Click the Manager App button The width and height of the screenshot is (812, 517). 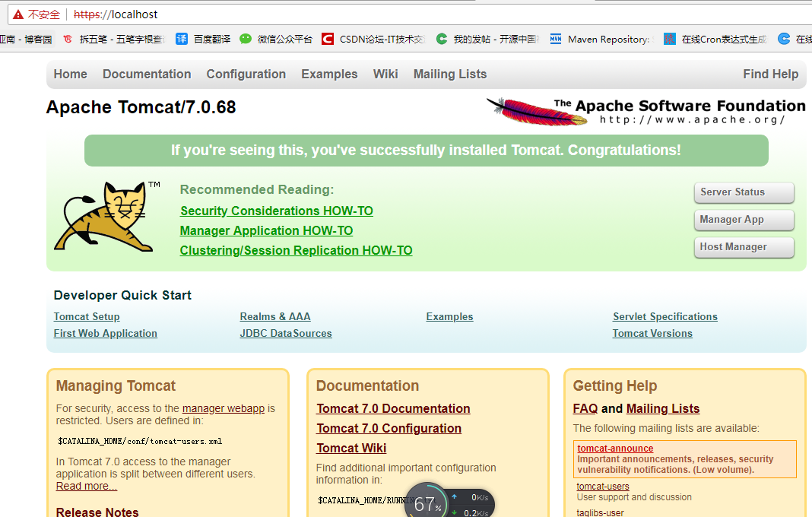pyautogui.click(x=744, y=220)
